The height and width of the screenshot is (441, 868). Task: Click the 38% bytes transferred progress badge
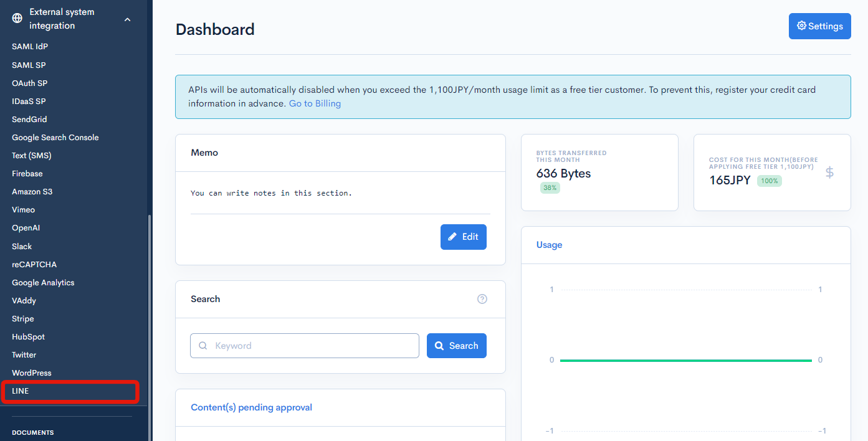pyautogui.click(x=550, y=187)
